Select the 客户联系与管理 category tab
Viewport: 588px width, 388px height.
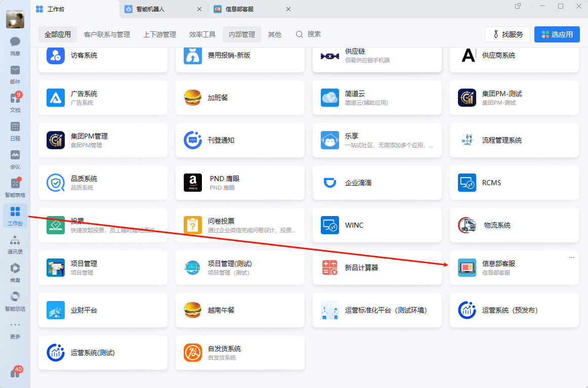[x=107, y=34]
